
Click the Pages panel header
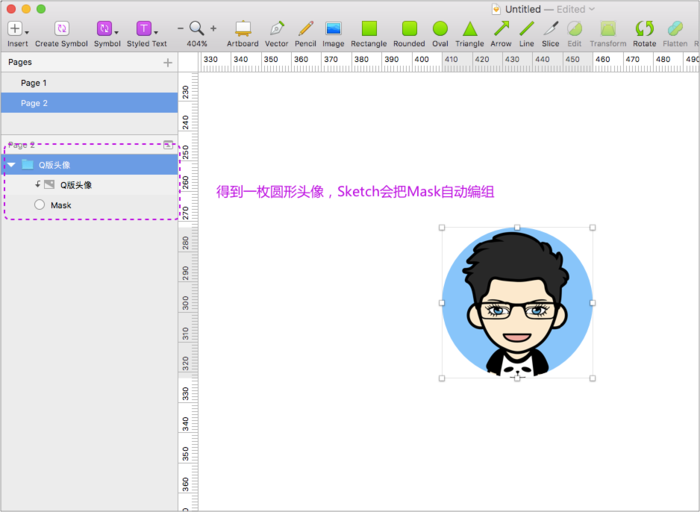pos(89,62)
